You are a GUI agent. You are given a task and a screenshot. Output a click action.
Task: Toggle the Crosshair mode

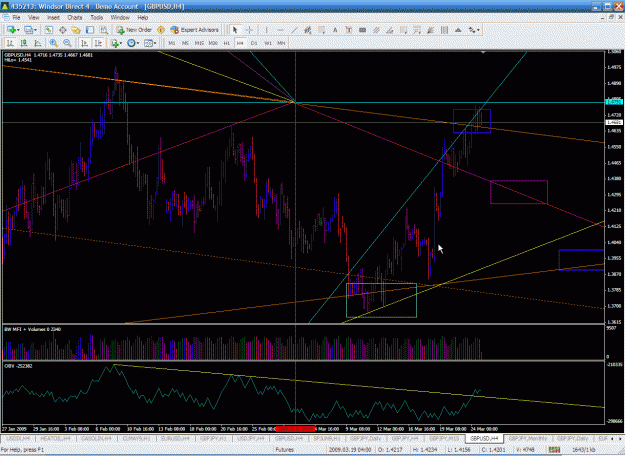click(x=249, y=30)
